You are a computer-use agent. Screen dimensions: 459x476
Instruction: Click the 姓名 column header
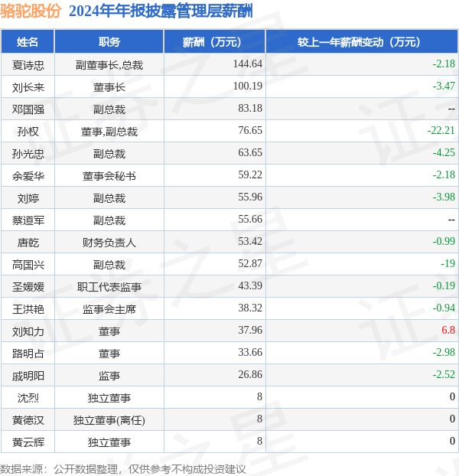click(x=28, y=42)
